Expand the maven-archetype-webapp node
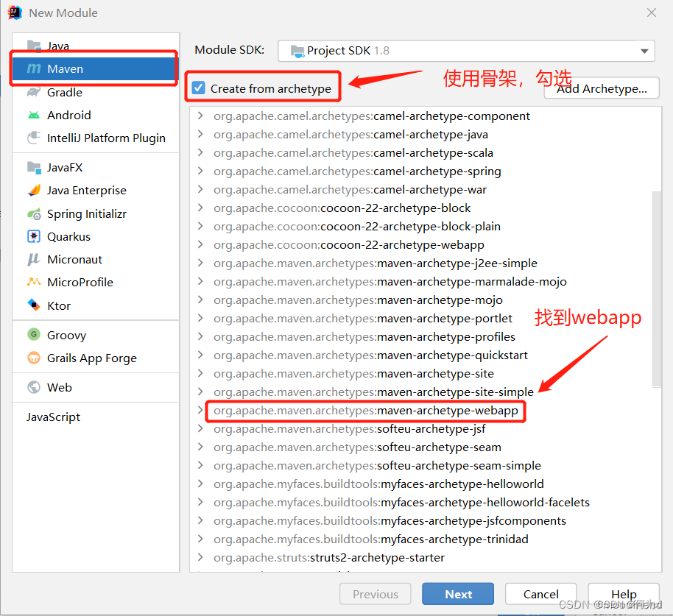 point(200,410)
